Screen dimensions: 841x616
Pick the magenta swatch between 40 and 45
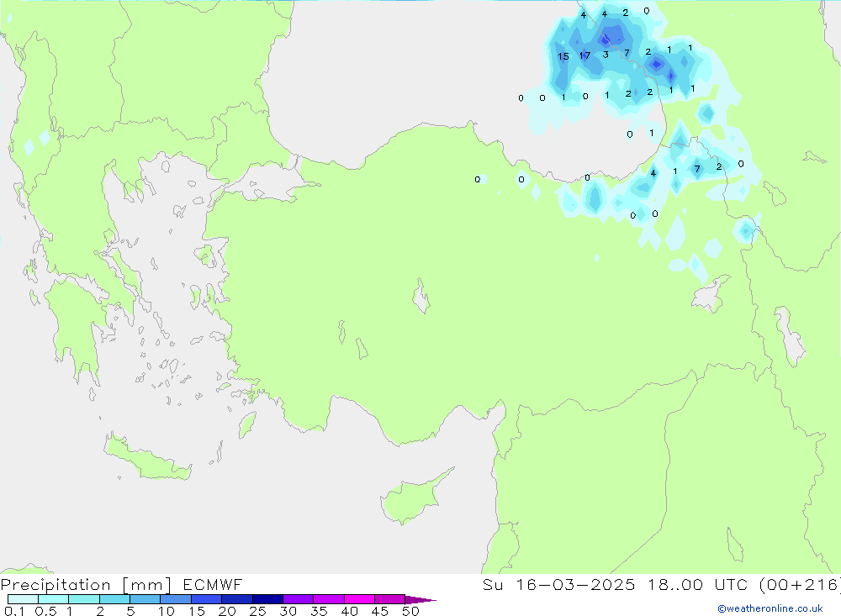(359, 599)
